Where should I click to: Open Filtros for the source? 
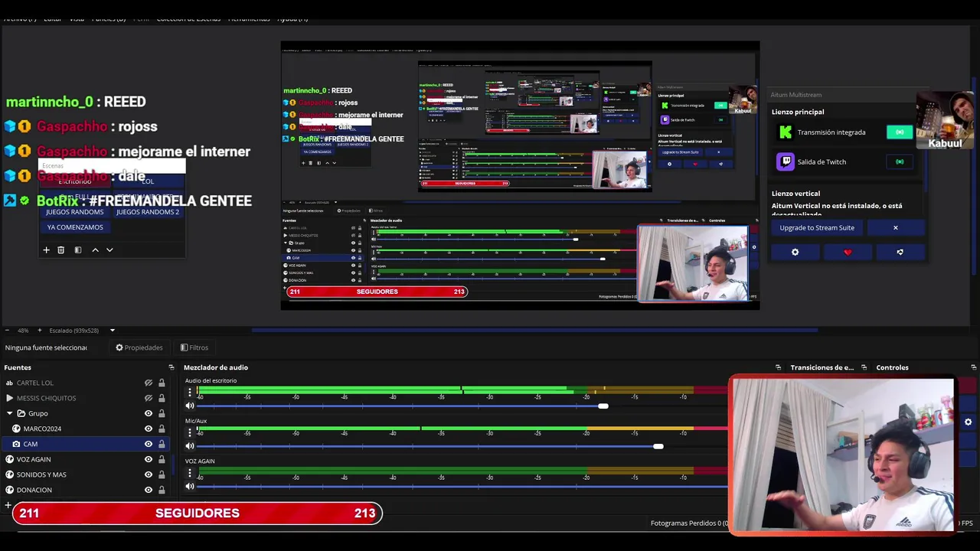(x=194, y=347)
